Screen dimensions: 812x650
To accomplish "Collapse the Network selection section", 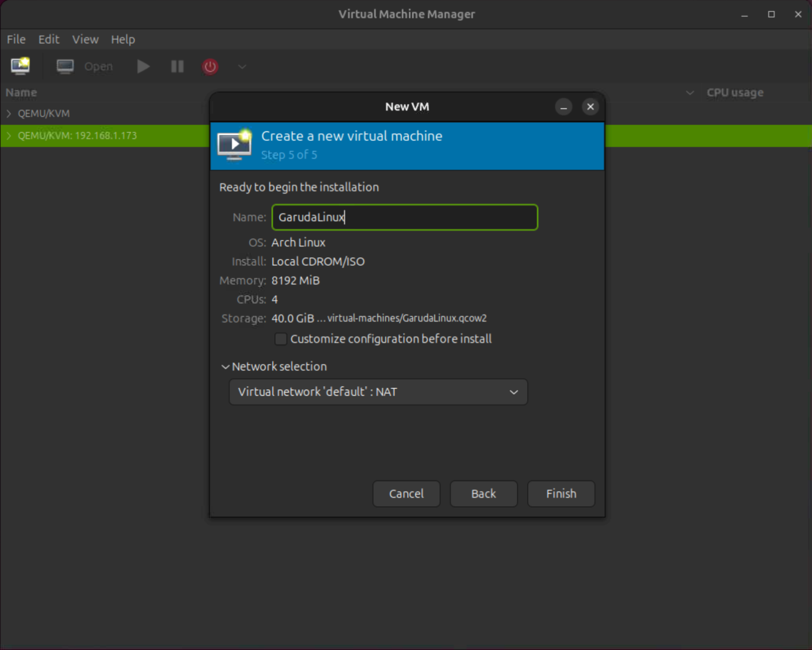I will click(225, 367).
